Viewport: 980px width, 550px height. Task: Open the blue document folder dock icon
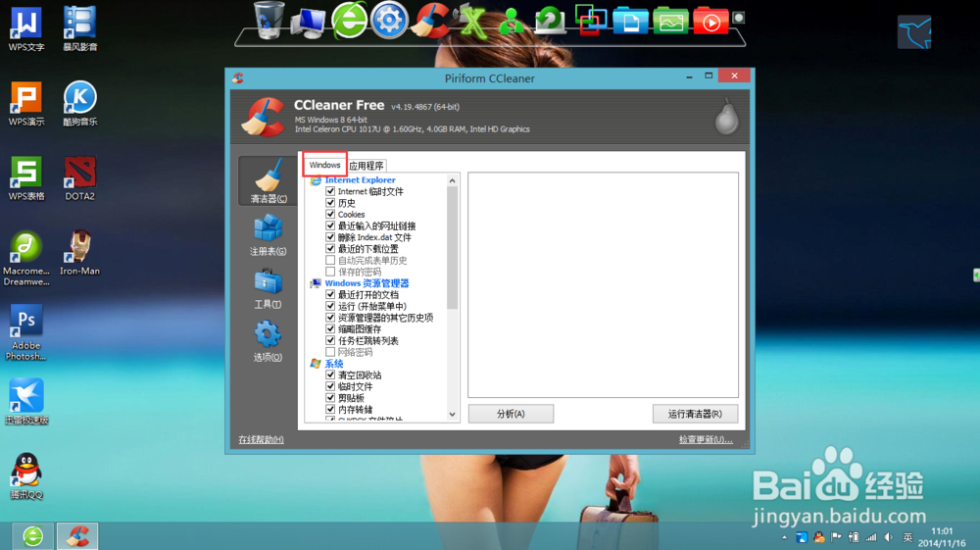[630, 22]
